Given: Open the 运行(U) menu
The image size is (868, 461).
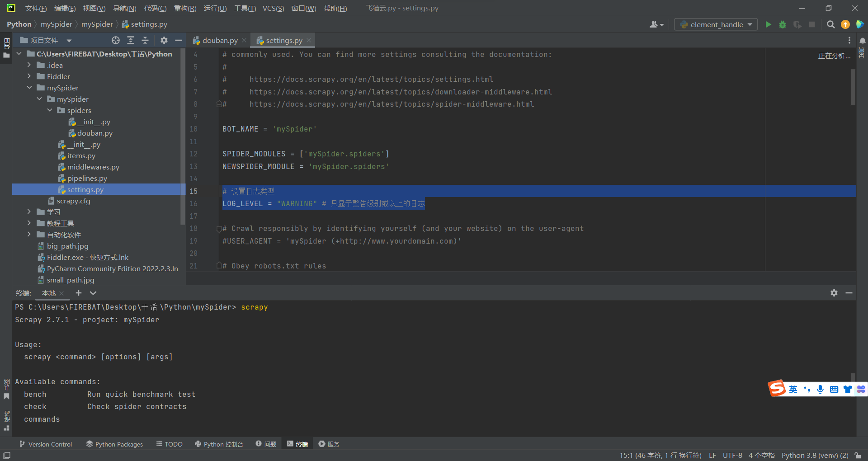Looking at the screenshot, I should 215,8.
